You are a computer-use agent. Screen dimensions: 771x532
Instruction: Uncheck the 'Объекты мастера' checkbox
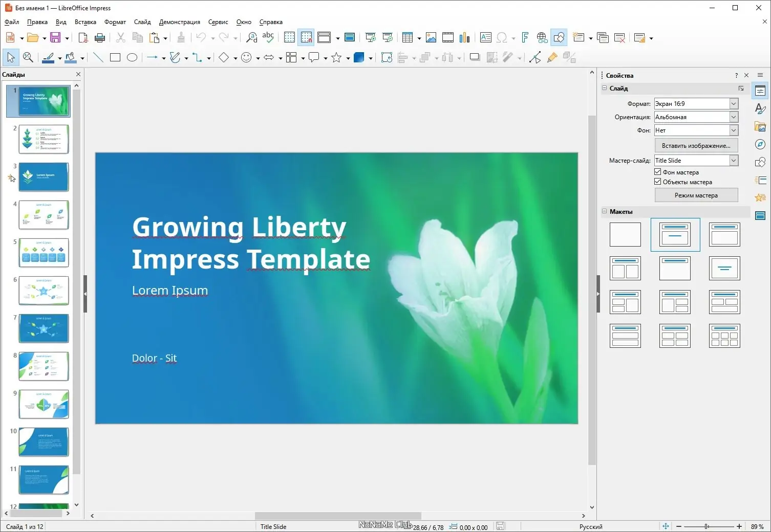pyautogui.click(x=658, y=182)
